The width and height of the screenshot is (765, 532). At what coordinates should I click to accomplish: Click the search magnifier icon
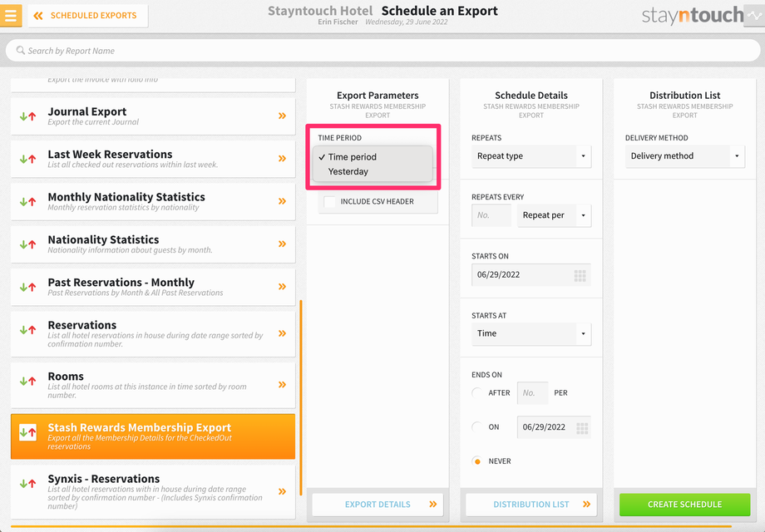click(x=21, y=50)
